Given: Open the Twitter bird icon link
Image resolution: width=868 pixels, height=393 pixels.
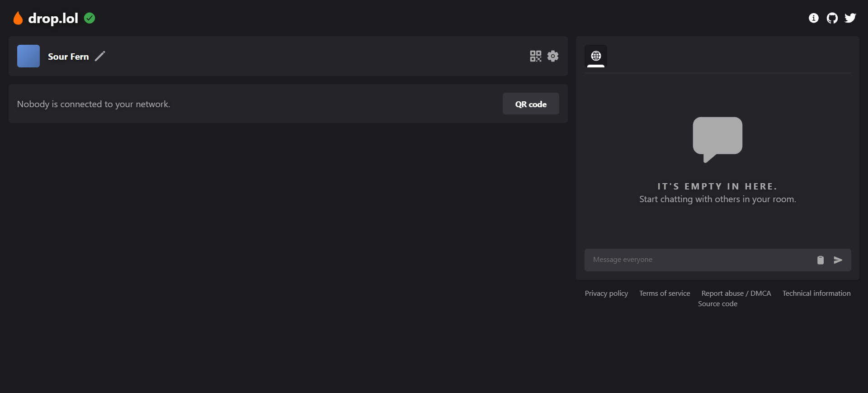Looking at the screenshot, I should click(850, 18).
